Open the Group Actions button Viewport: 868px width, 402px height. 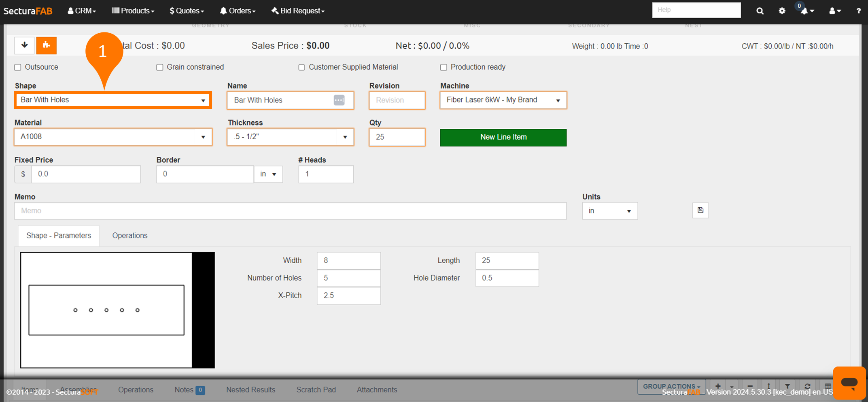671,386
